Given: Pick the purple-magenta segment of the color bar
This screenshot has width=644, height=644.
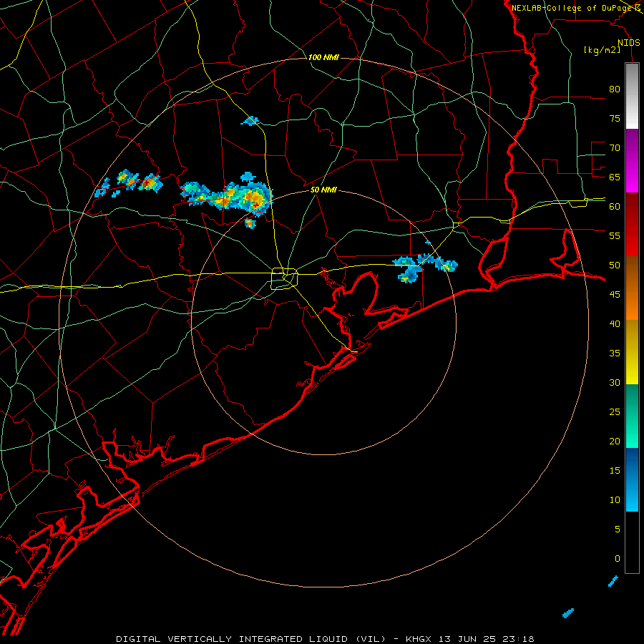Looking at the screenshot, I should tap(632, 160).
